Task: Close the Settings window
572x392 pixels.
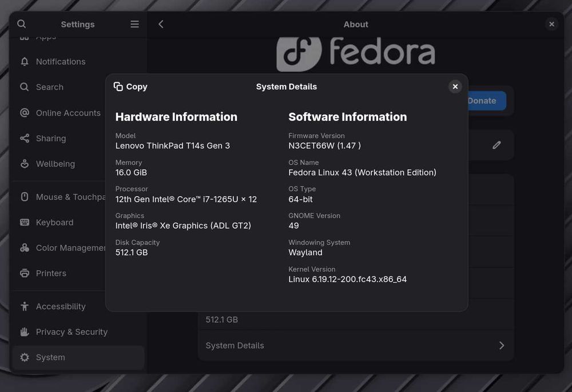Action: tap(551, 24)
